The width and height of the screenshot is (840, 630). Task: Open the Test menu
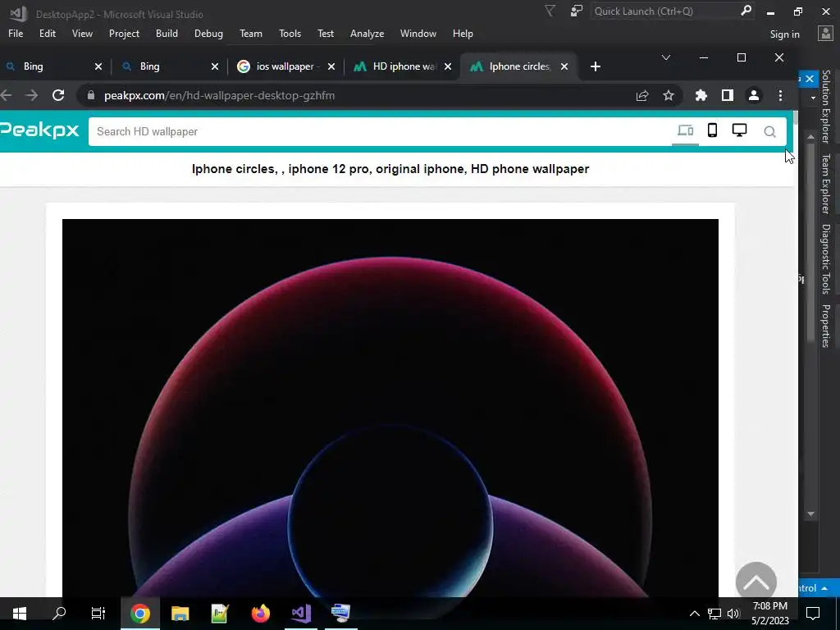click(x=325, y=33)
